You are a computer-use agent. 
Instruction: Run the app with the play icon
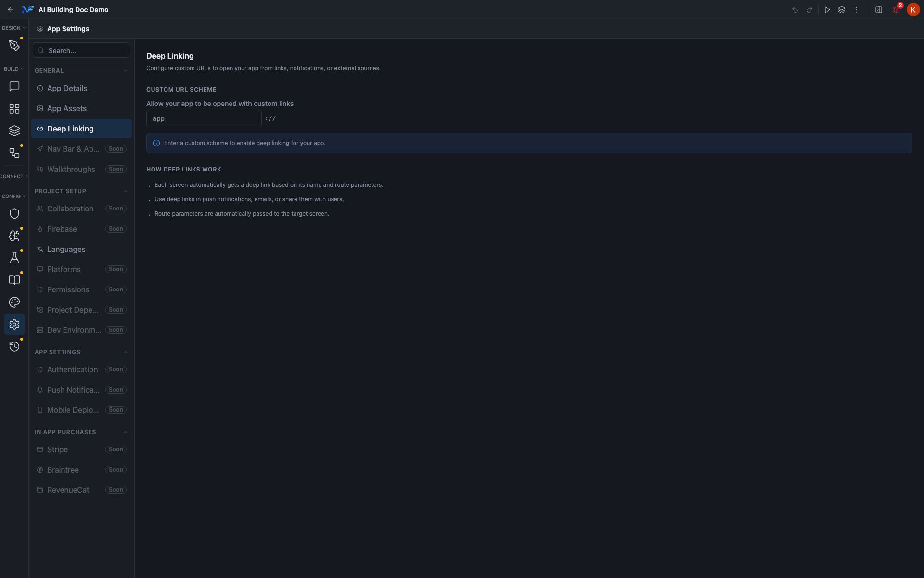827,10
